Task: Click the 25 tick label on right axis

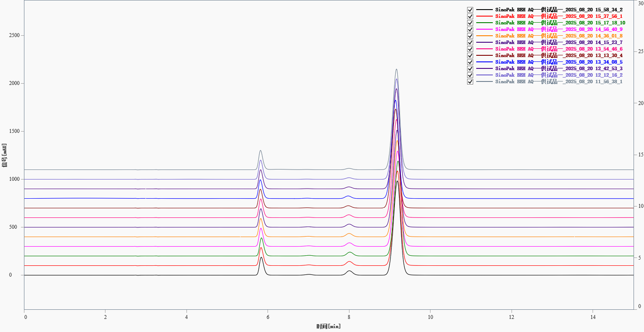Action: (x=640, y=52)
